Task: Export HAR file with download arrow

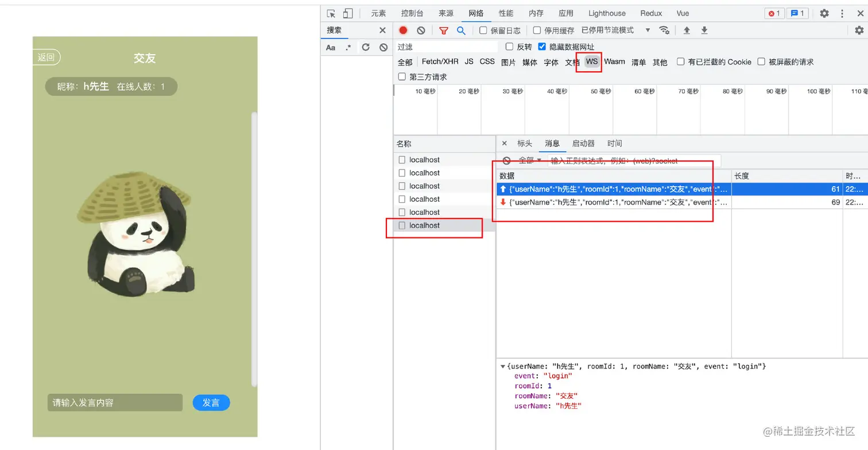Action: pos(704,30)
